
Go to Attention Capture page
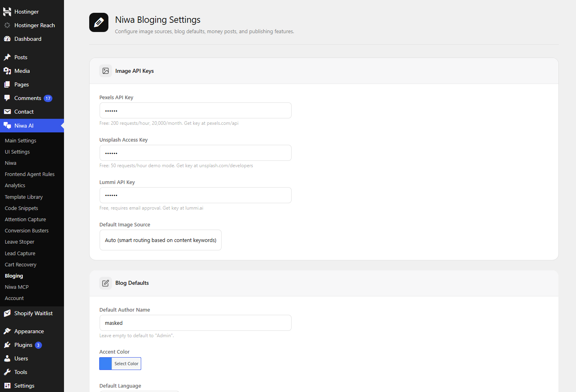click(25, 220)
